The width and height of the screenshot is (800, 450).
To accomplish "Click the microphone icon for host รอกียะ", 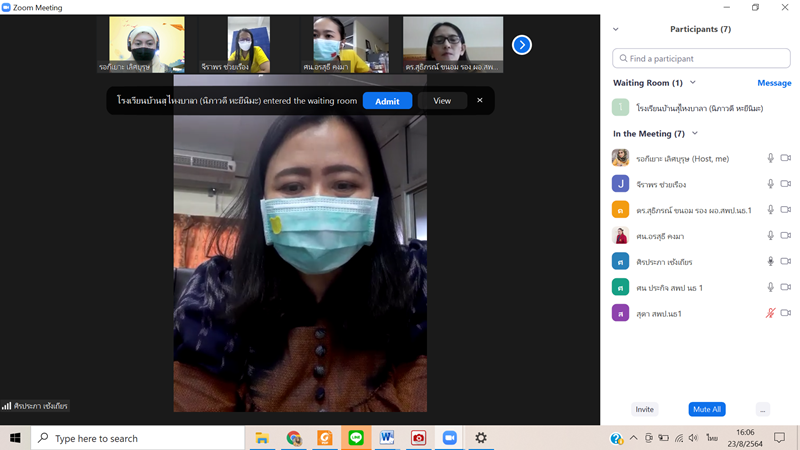I will click(770, 158).
